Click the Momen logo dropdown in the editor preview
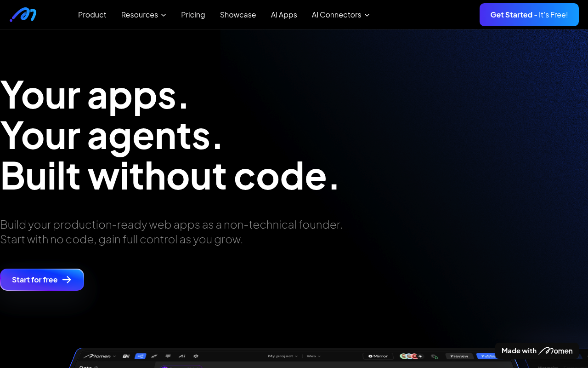 pyautogui.click(x=100, y=356)
